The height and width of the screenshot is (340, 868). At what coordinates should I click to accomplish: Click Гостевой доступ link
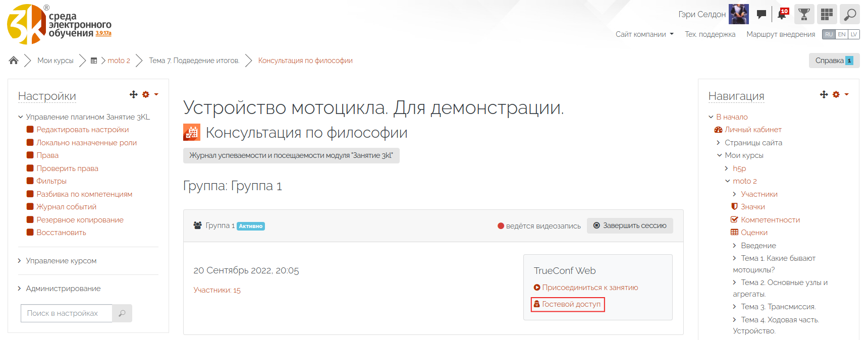tap(571, 304)
